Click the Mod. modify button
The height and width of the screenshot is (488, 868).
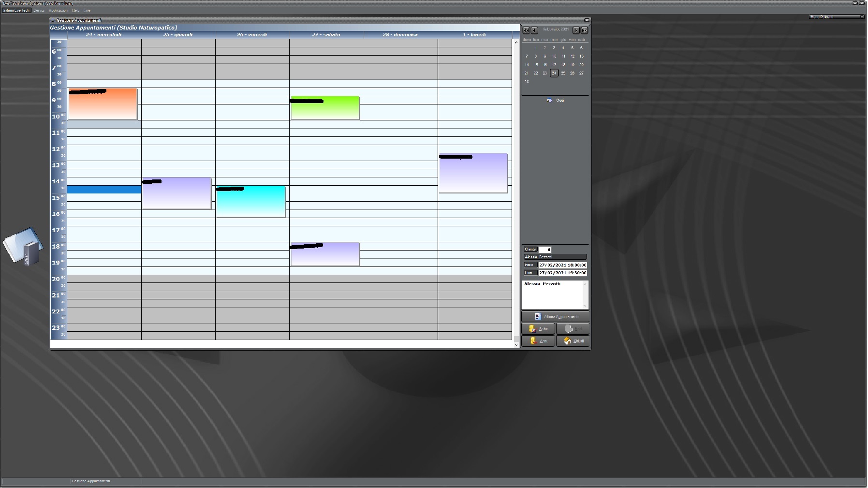(573, 329)
